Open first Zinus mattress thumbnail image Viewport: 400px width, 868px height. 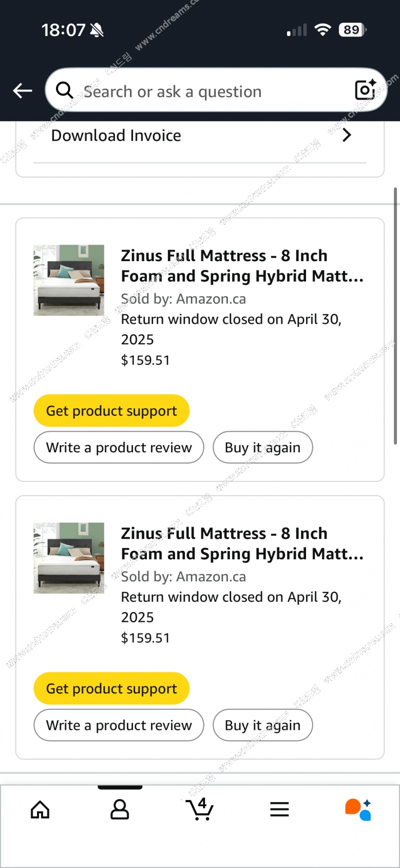(69, 280)
